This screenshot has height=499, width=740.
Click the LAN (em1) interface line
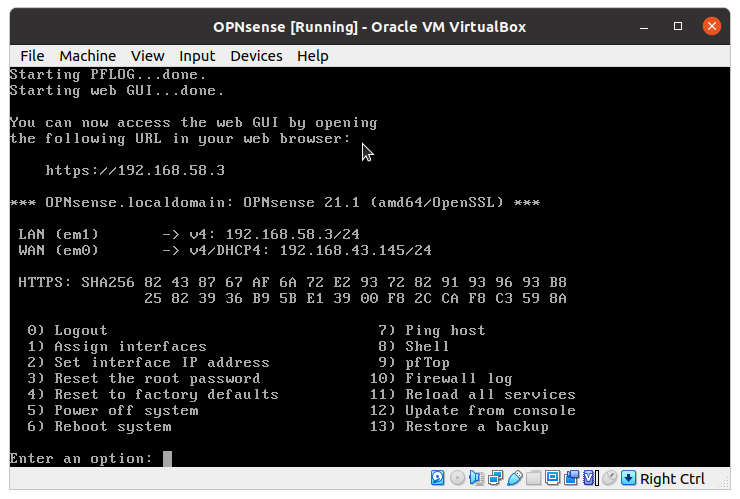189,234
